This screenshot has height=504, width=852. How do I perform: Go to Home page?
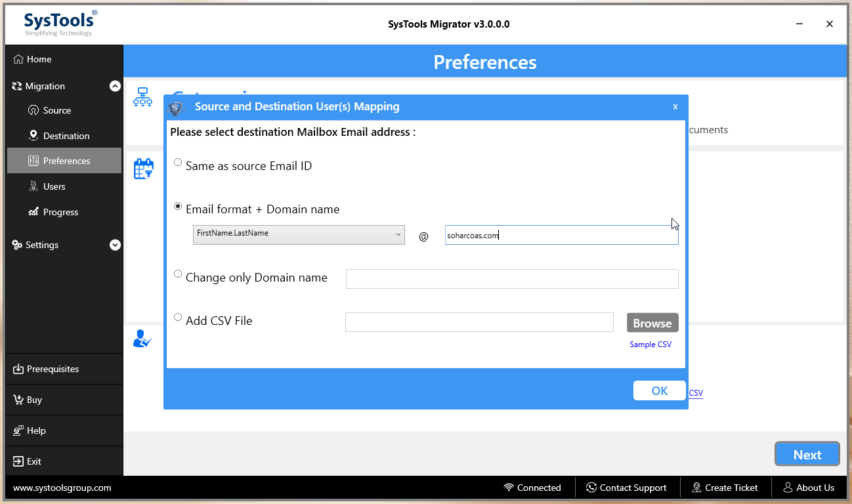pyautogui.click(x=64, y=59)
